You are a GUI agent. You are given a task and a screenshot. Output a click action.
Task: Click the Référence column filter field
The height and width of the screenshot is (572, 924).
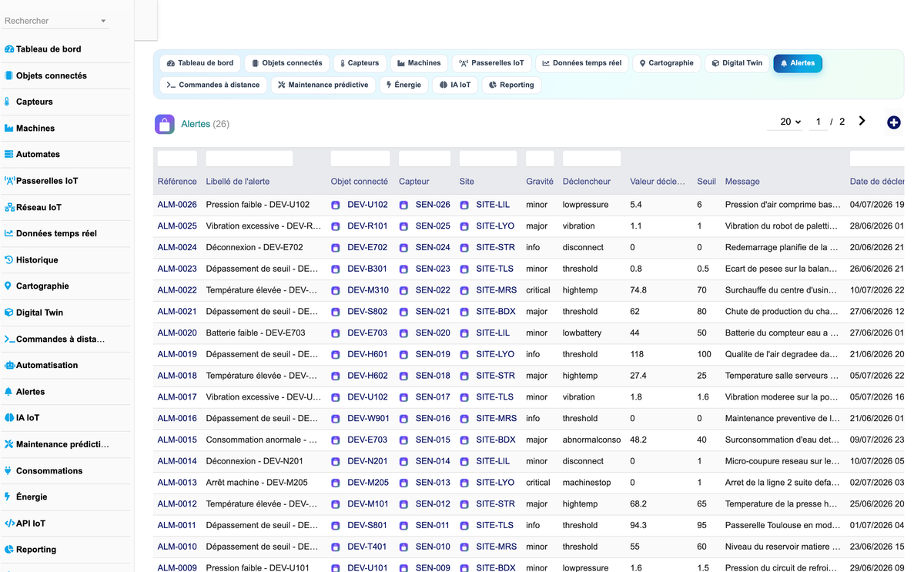[x=177, y=159]
